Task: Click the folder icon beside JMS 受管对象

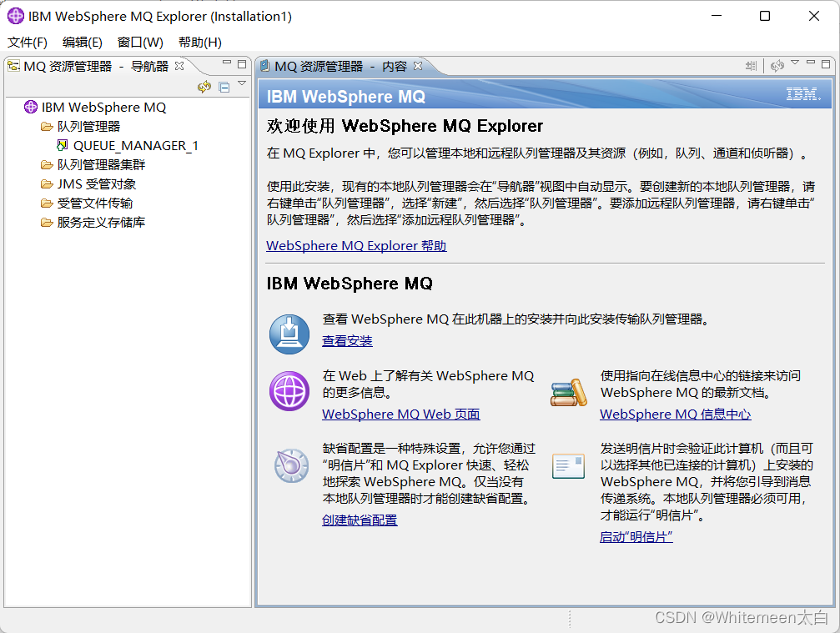Action: [x=47, y=184]
